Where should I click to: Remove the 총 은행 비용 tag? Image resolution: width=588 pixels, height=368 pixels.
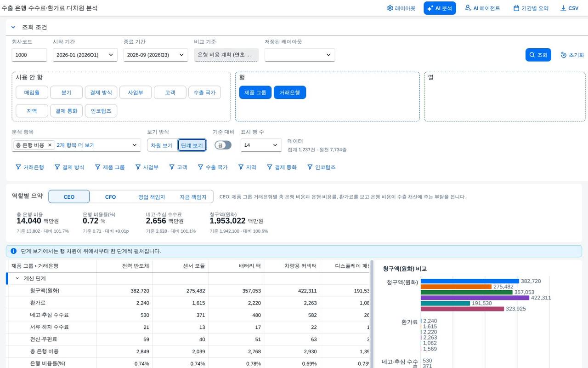coord(50,145)
